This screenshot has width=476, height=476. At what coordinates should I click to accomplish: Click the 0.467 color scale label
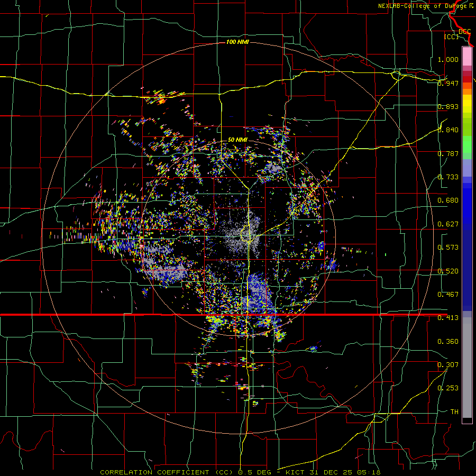pos(448,294)
